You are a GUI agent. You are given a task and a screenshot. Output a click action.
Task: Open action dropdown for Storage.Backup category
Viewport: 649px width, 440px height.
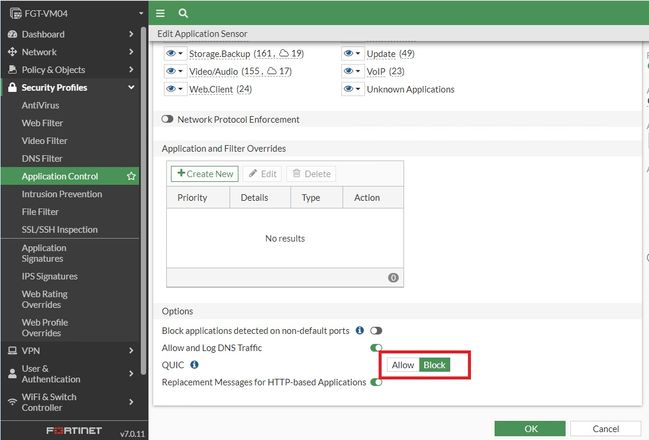click(x=175, y=53)
